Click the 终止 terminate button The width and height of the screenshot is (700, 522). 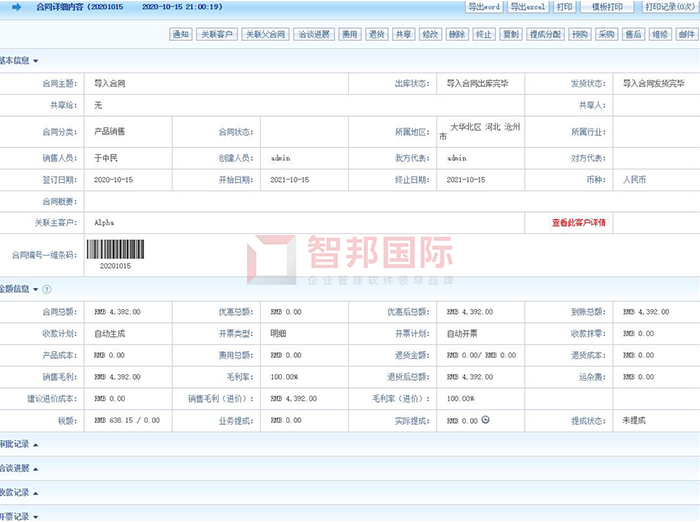tap(484, 34)
